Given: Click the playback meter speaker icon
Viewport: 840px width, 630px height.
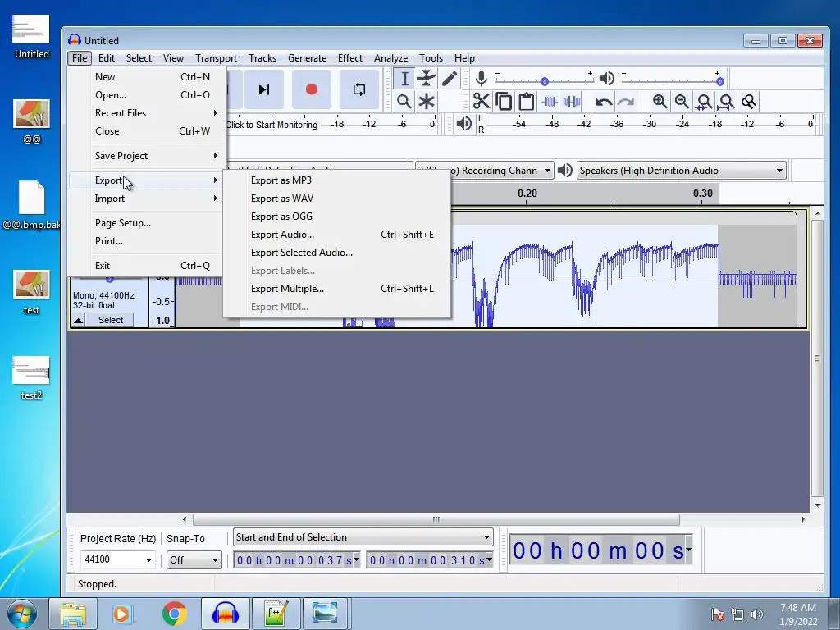Looking at the screenshot, I should [x=464, y=124].
